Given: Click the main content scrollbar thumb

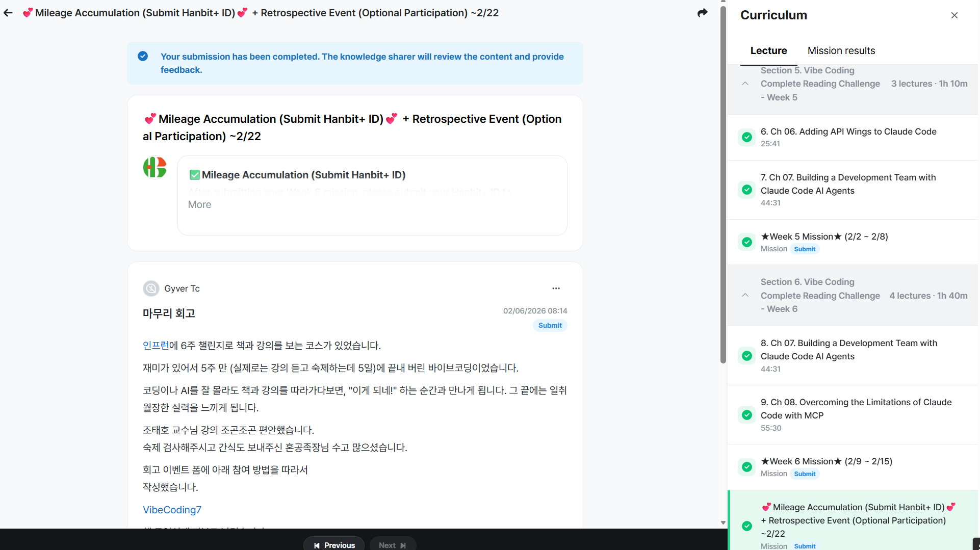Looking at the screenshot, I should 723,185.
